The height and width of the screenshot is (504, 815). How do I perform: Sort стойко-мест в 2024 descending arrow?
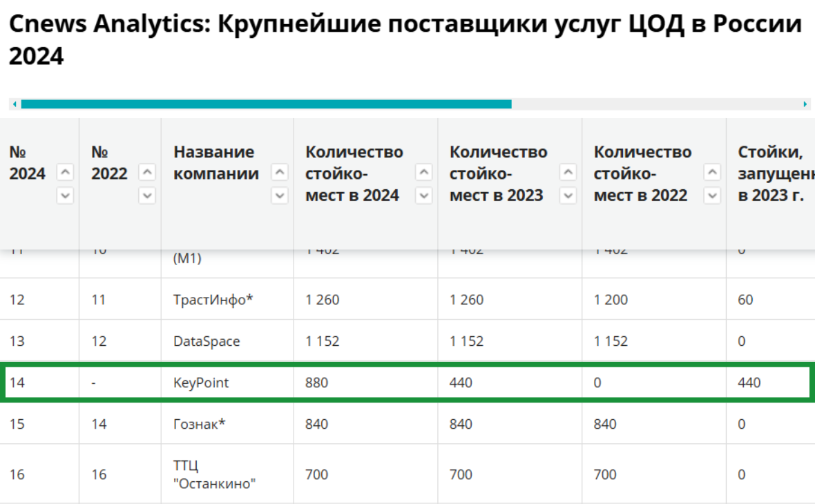coord(424,196)
